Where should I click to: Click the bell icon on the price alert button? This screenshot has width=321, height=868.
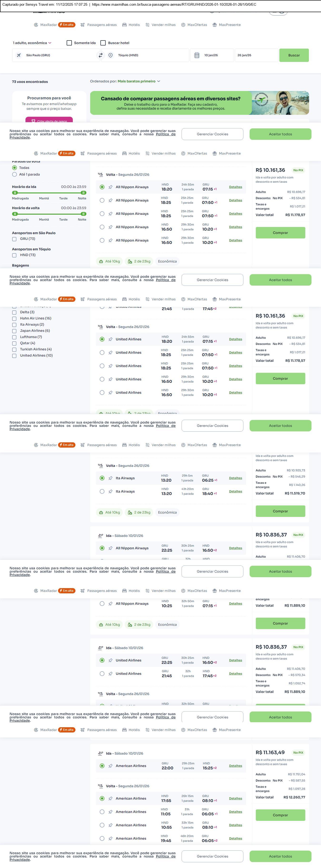pyautogui.click(x=33, y=121)
